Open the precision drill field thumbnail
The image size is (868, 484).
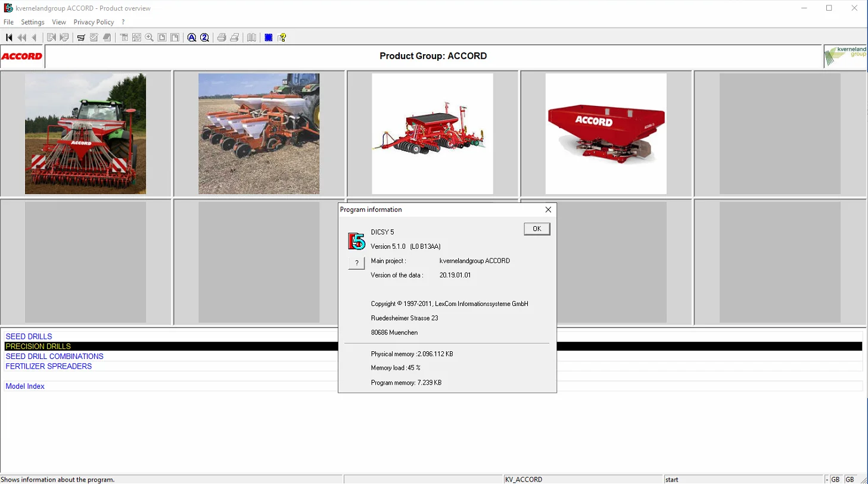tap(259, 134)
